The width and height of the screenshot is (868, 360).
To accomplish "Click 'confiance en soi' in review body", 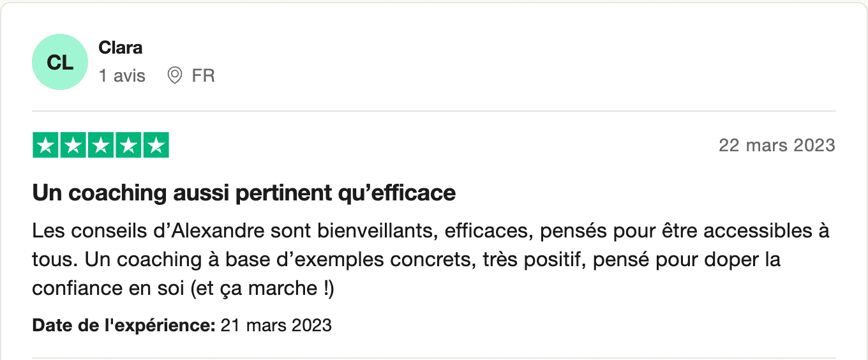I will coord(108,289).
